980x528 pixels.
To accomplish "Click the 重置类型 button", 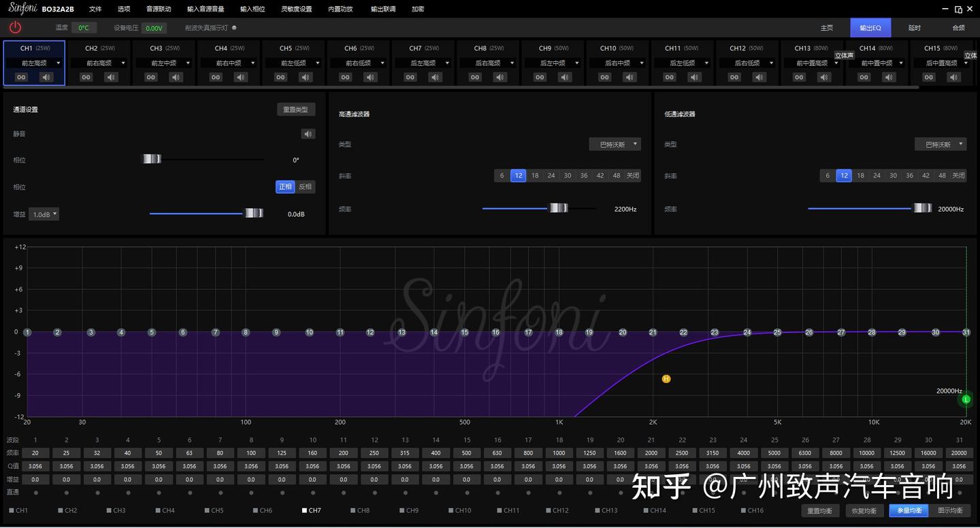I will 296,109.
